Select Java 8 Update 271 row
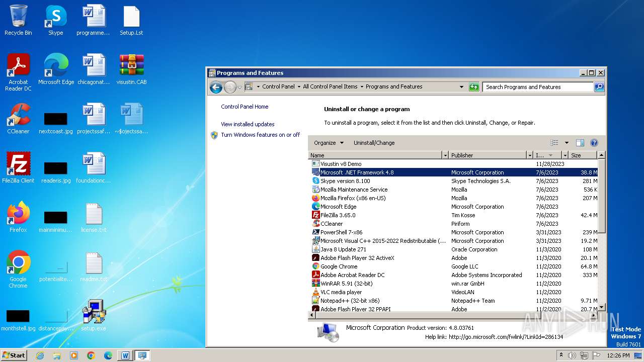This screenshot has height=362, width=644. [x=453, y=249]
